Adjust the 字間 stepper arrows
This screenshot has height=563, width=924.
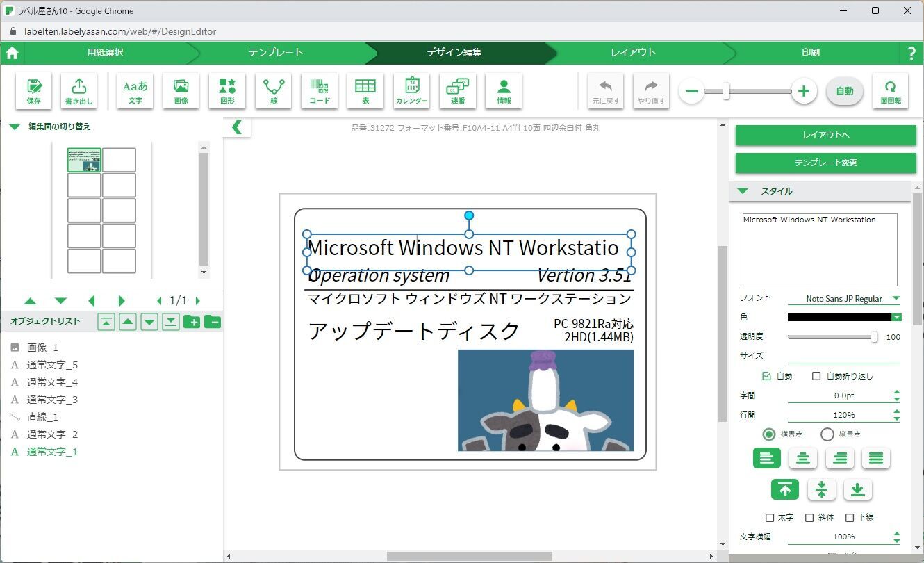tap(897, 395)
